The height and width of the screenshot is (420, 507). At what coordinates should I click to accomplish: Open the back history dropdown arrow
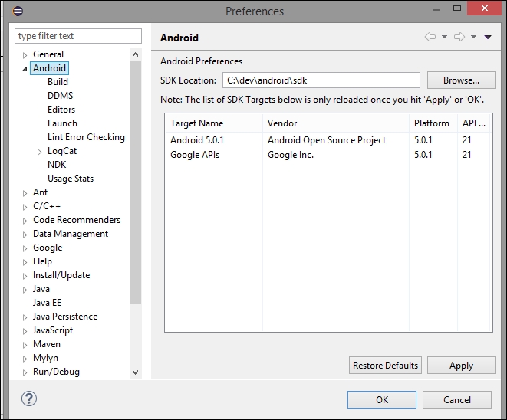[445, 37]
